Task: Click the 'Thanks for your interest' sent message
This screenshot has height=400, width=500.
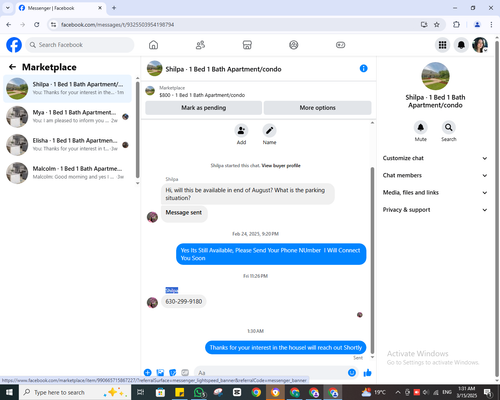Action: point(286,347)
